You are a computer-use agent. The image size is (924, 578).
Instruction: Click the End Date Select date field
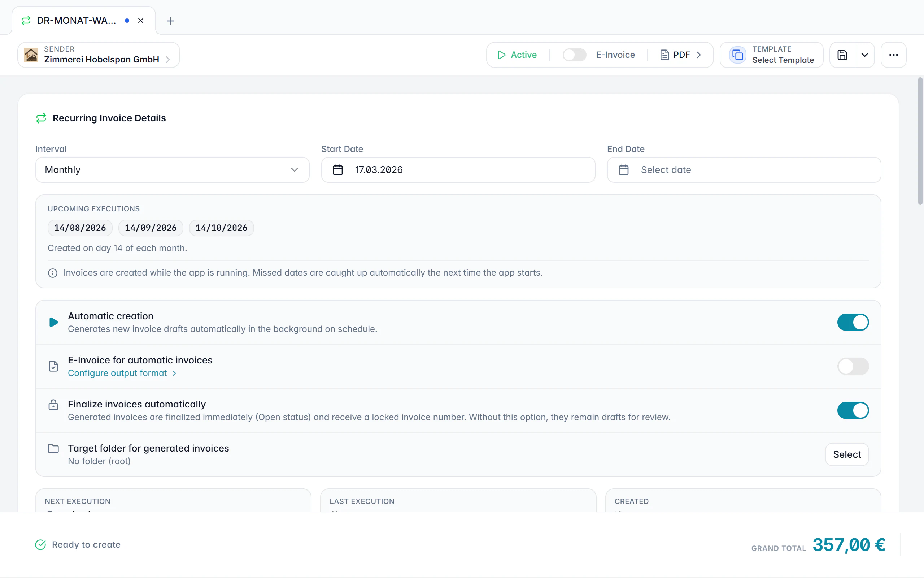coord(744,170)
